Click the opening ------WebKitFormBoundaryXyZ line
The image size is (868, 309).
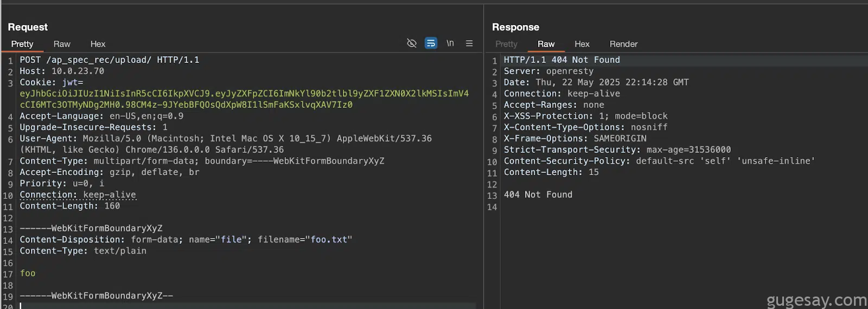pyautogui.click(x=91, y=229)
